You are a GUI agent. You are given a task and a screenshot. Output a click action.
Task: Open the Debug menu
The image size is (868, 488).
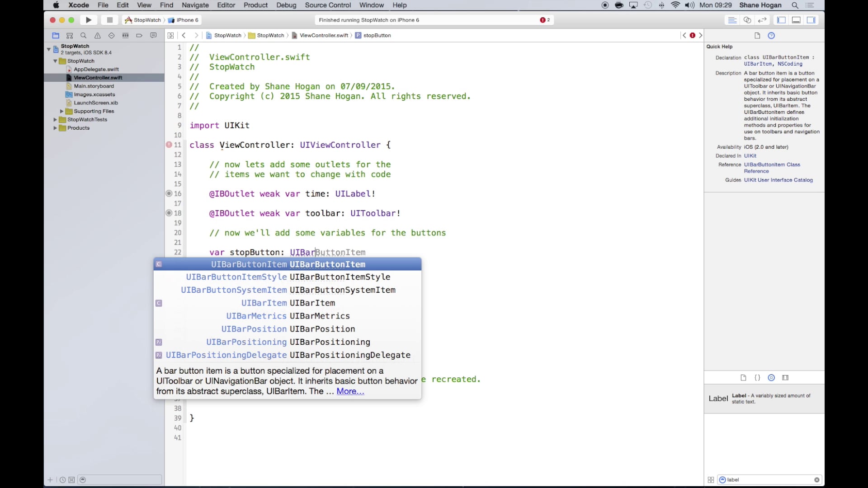[x=286, y=5]
